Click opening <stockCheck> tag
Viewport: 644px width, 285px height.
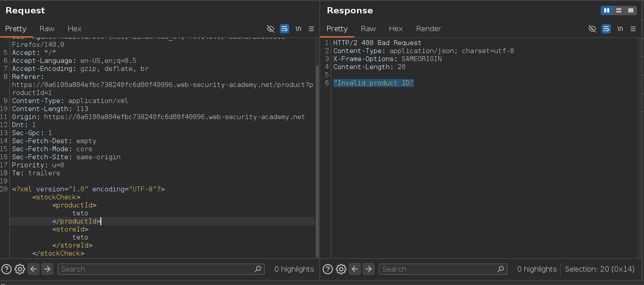coord(56,197)
